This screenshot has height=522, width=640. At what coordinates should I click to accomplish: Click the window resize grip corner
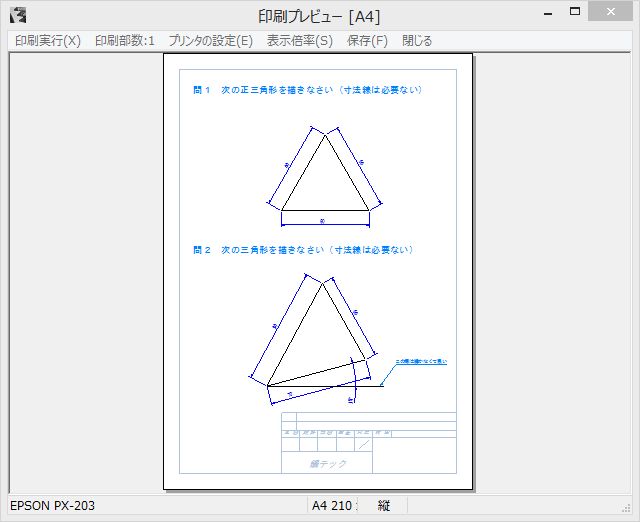point(626,508)
